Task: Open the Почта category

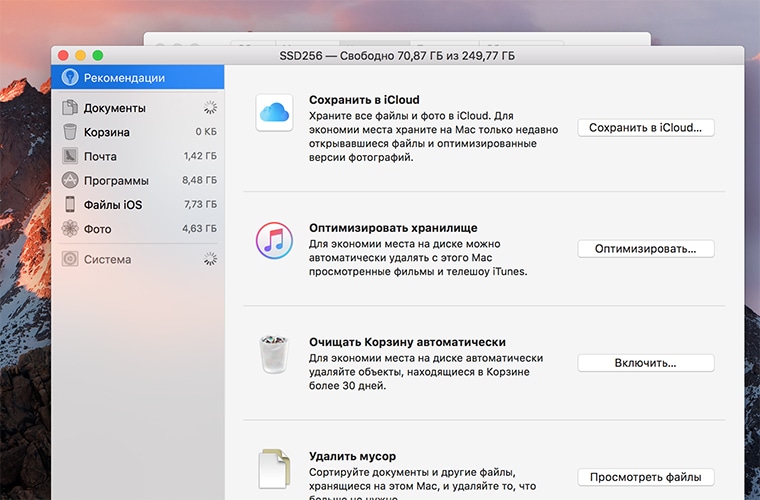Action: tap(138, 156)
